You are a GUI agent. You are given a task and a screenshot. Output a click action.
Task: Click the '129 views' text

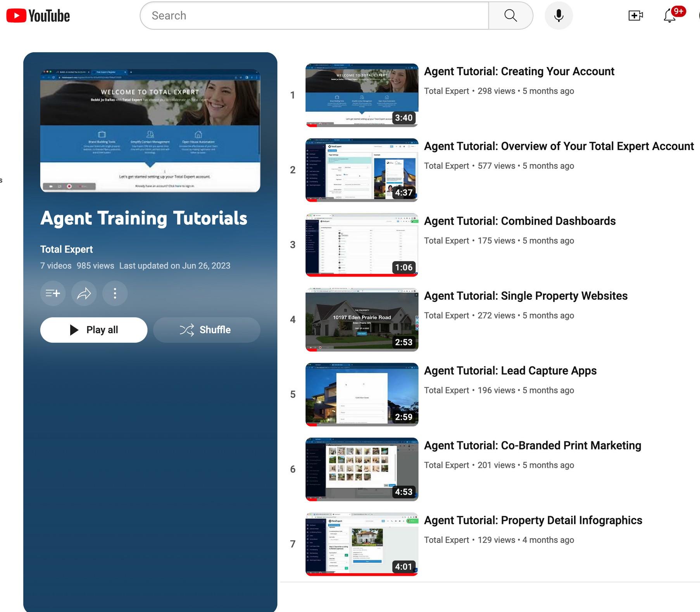[x=497, y=540]
